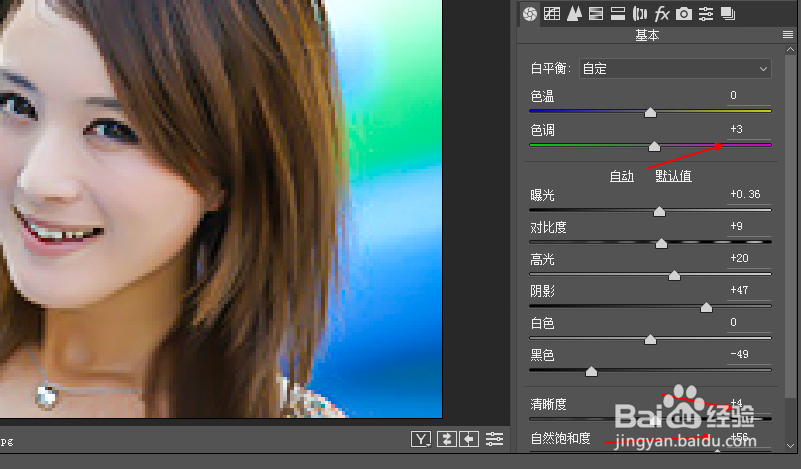Click the 白色 slider handle
This screenshot has width=801, height=469.
[x=650, y=340]
